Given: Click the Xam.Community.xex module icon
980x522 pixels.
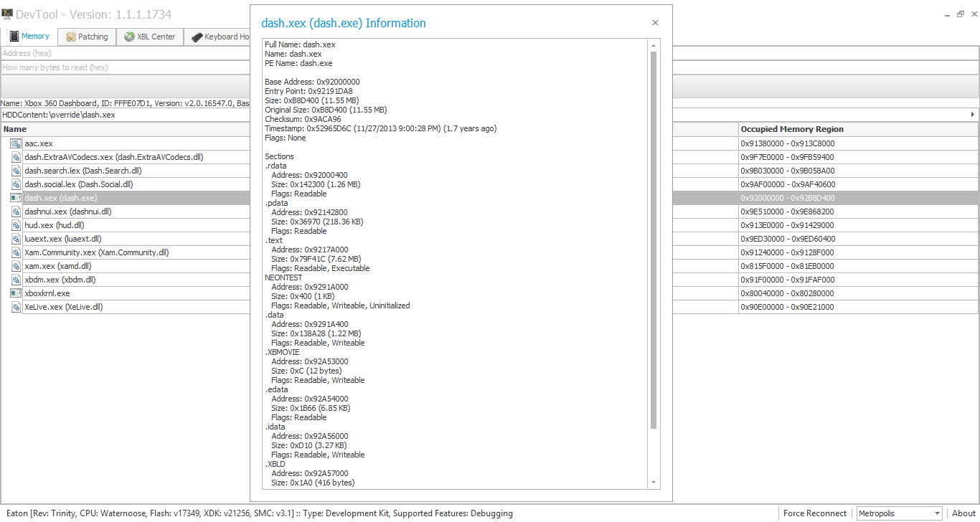Looking at the screenshot, I should click(16, 252).
